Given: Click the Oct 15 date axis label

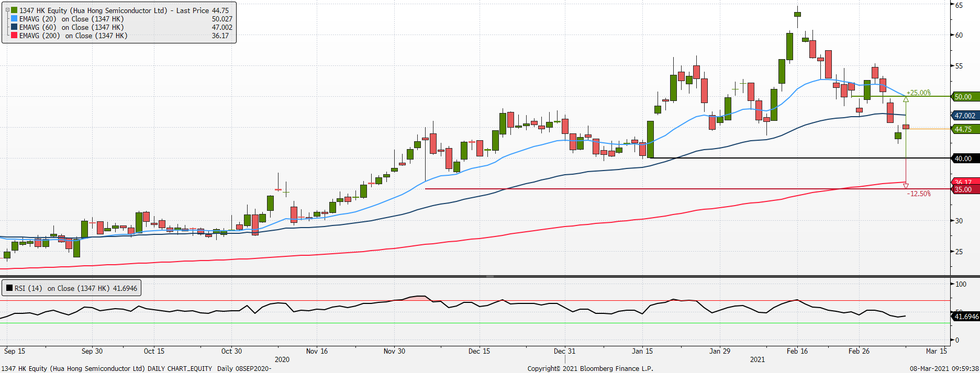Looking at the screenshot, I should tap(154, 351).
